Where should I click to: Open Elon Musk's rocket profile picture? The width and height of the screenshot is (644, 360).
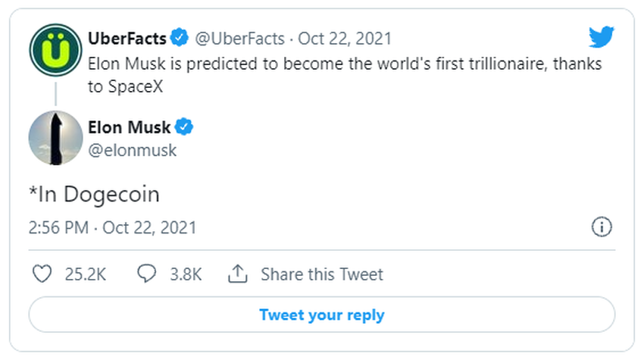tap(55, 137)
